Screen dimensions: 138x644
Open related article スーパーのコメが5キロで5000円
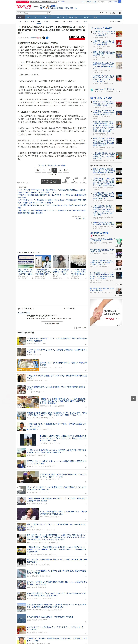click(x=51, y=191)
